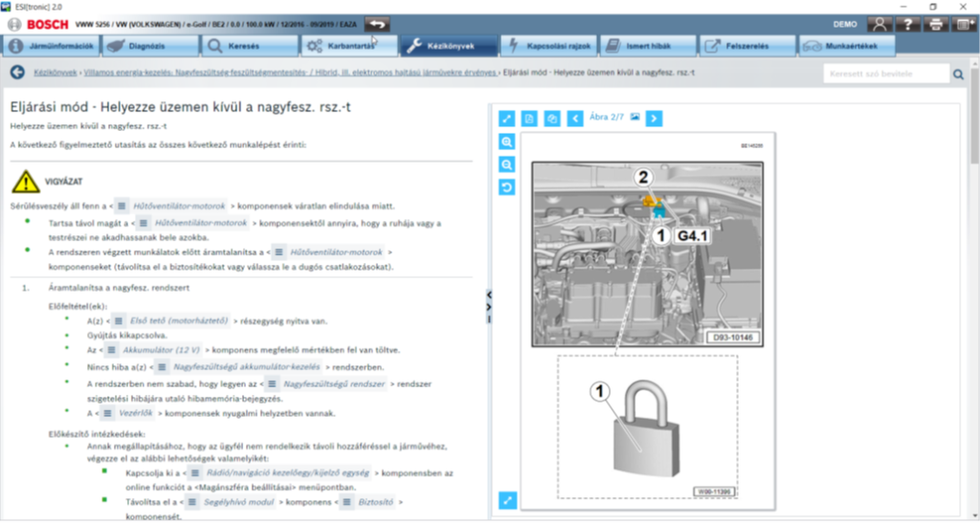The height and width of the screenshot is (523, 980).
Task: Click the user profile icon
Action: 880,24
